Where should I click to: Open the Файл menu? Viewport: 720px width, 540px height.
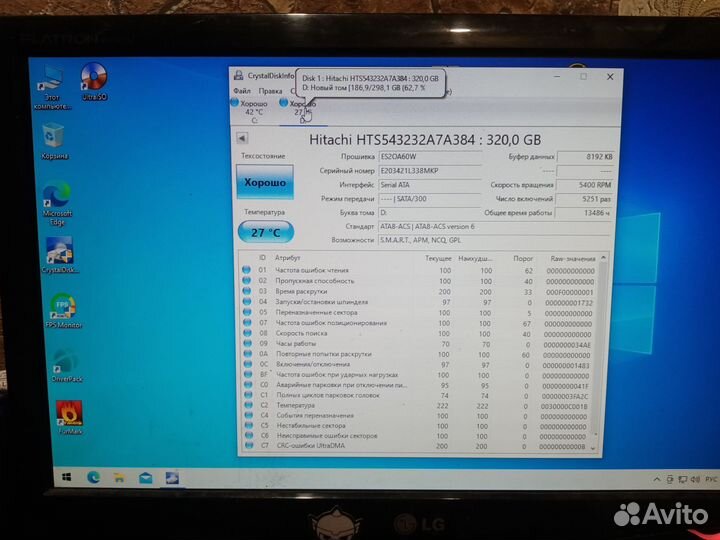[242, 89]
